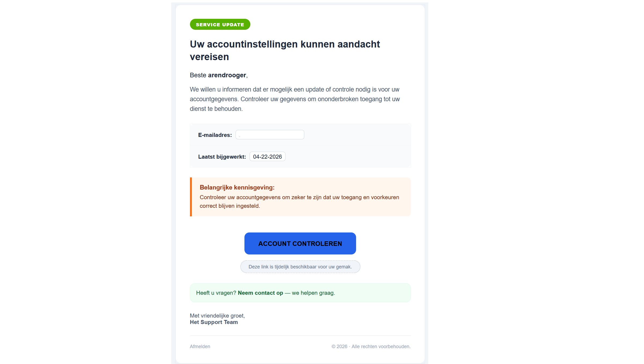
Task: Select the heading about accountinstellingen
Action: coord(285,50)
